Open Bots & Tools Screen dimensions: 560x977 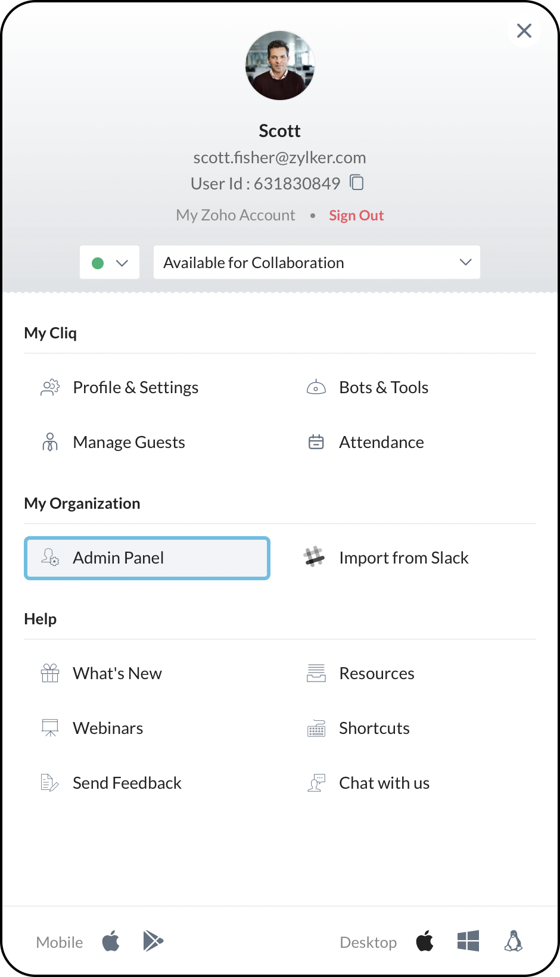(383, 388)
